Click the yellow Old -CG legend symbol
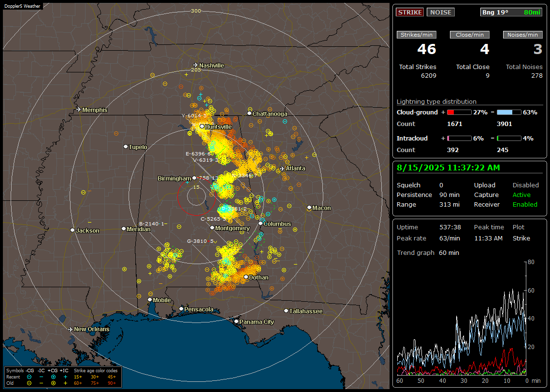Viewport: 550px width, 392px height. pos(29,383)
